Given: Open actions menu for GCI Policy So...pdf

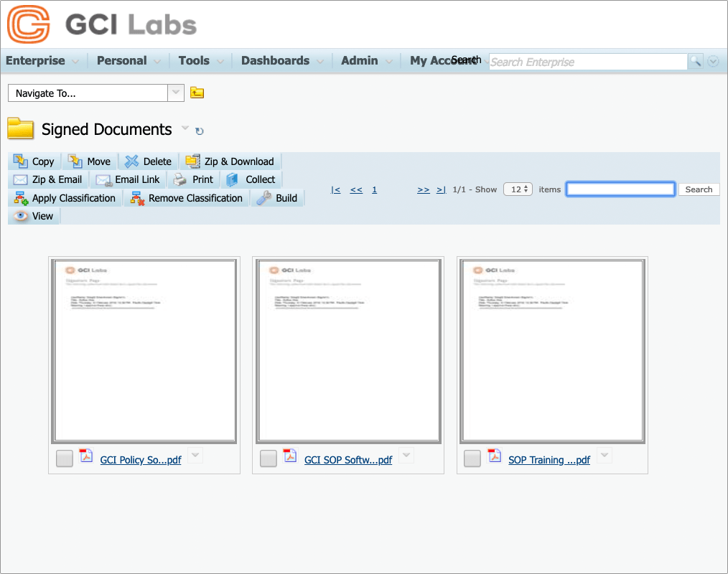Looking at the screenshot, I should (195, 455).
